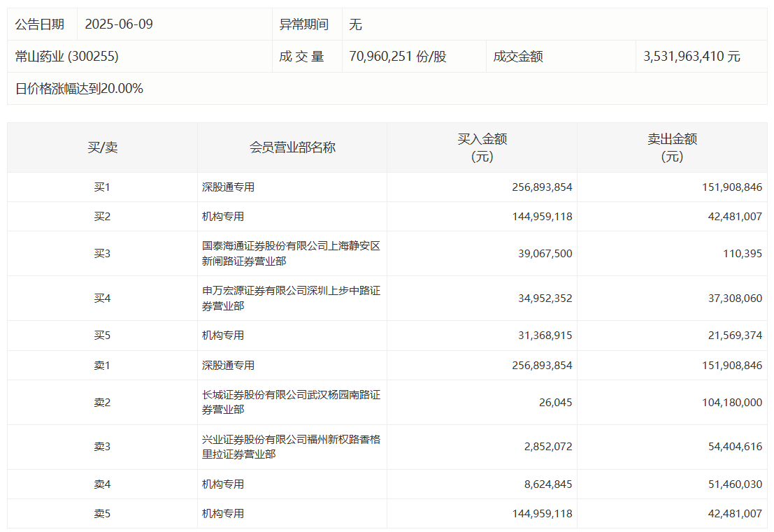Open the 兴业证券 福州新权路 branch entry
The height and width of the screenshot is (532, 774).
[291, 447]
